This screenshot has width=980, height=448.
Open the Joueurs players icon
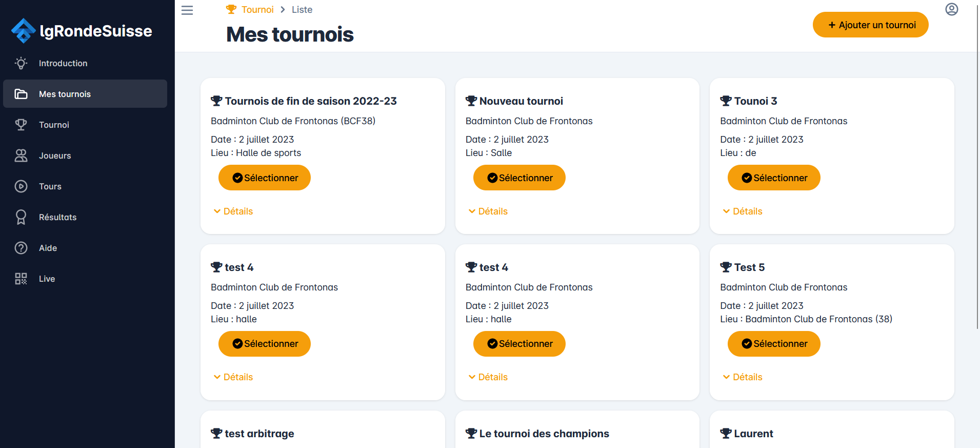(x=21, y=155)
